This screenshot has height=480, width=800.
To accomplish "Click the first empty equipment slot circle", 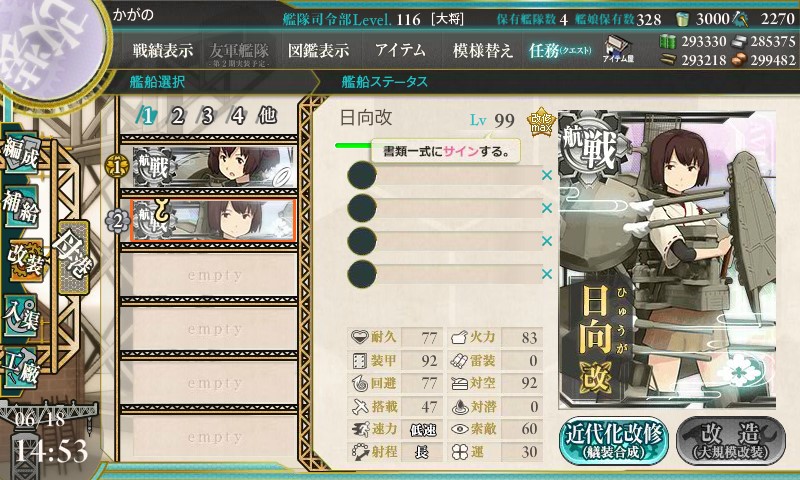I will pyautogui.click(x=362, y=175).
